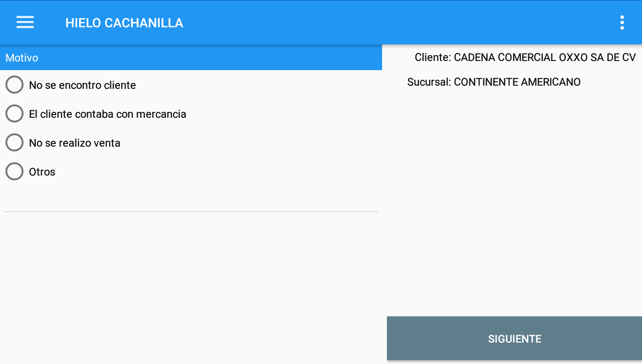This screenshot has width=642, height=364.
Task: Choose the 'El cliente contaba con mercancia' radio circle
Action: point(14,113)
